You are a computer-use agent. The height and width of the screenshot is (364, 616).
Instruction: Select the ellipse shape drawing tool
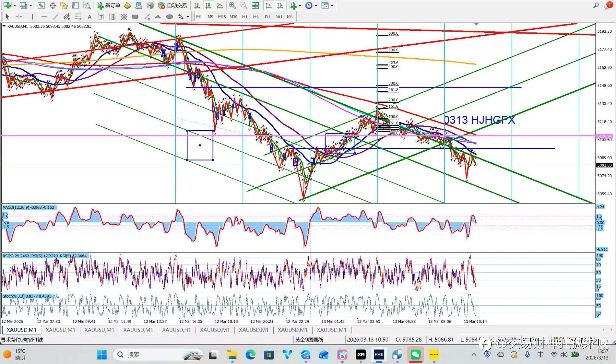[x=169, y=17]
